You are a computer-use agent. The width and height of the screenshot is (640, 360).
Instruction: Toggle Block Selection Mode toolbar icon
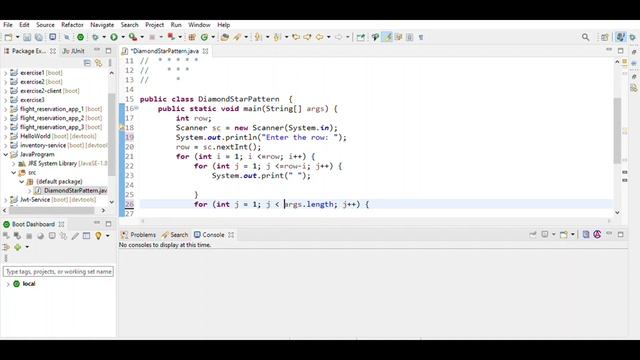tap(410, 37)
